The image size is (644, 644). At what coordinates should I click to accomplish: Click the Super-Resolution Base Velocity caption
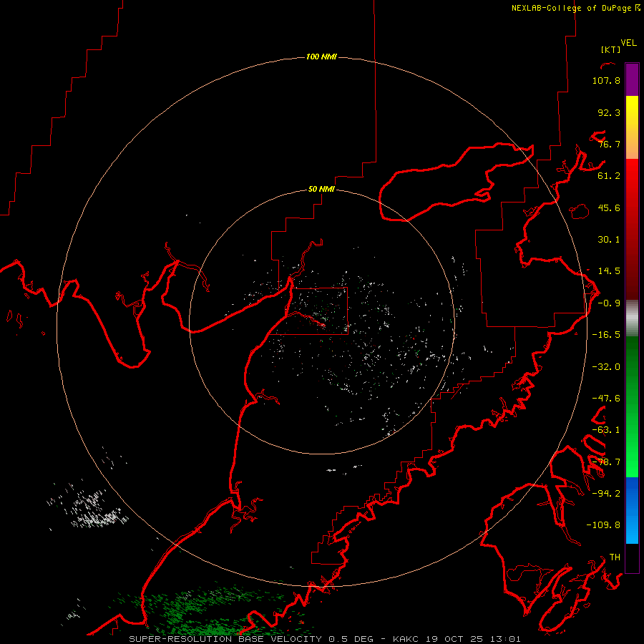[x=325, y=639]
